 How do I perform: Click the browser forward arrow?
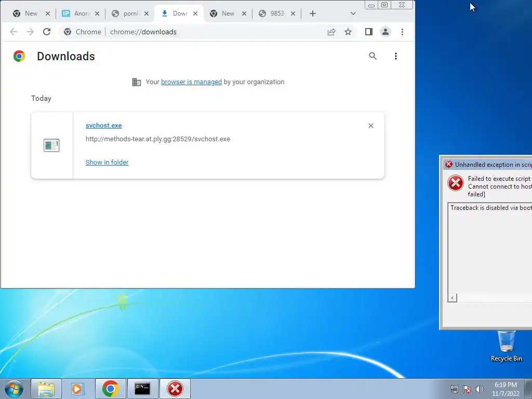[x=30, y=32]
